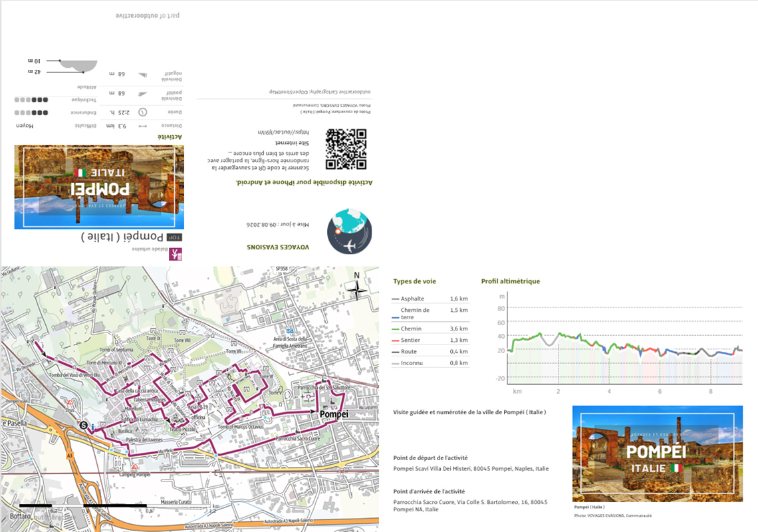Click the red tent icon near Camping Pompei

pyautogui.click(x=135, y=467)
